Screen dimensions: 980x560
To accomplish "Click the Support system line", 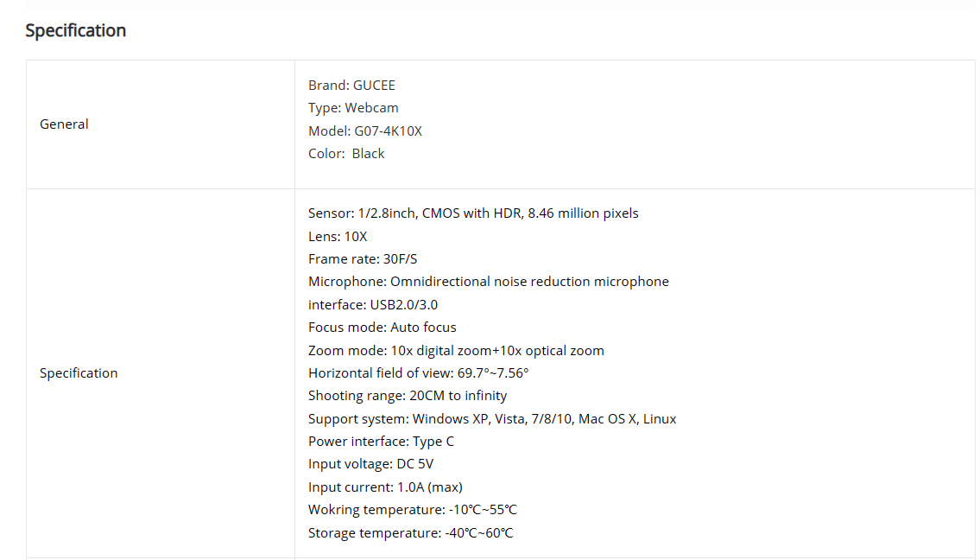I will (492, 418).
